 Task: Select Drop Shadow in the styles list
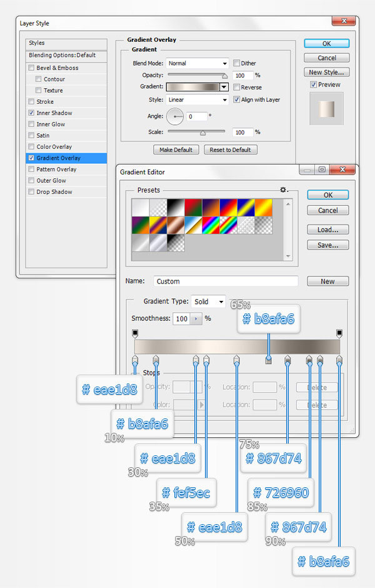tap(66, 191)
